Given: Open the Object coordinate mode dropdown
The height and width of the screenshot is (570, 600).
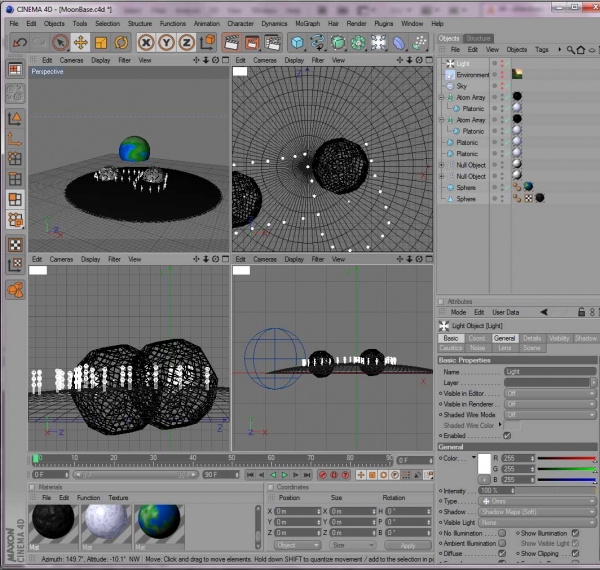Looking at the screenshot, I should 297,545.
